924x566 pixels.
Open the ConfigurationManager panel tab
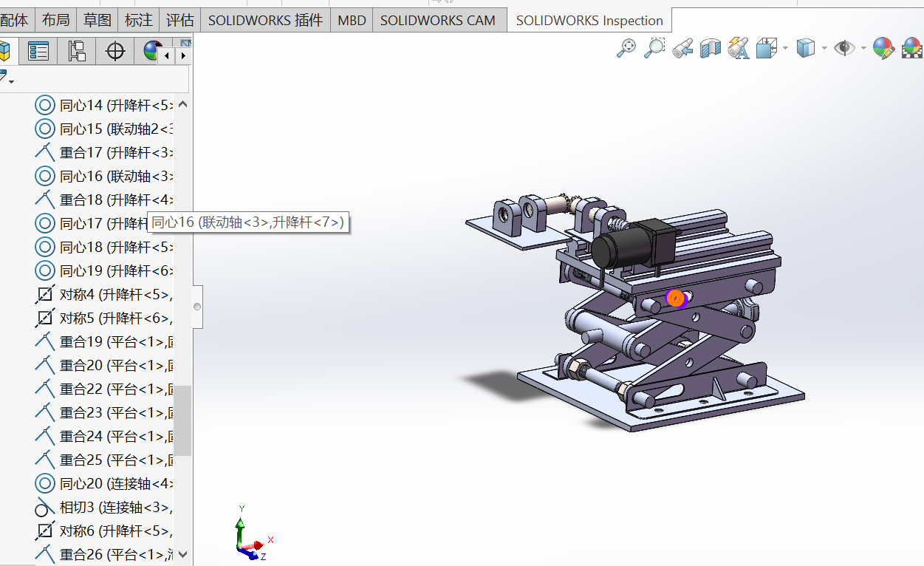[x=77, y=51]
